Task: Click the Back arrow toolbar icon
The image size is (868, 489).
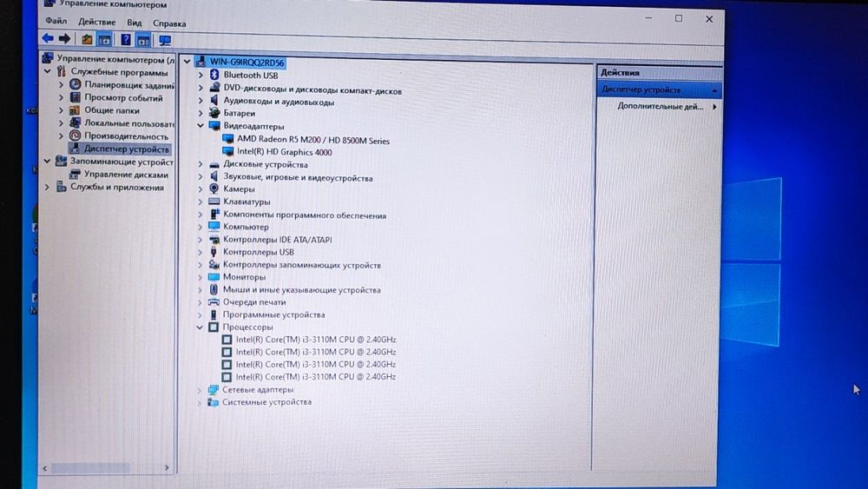Action: (x=48, y=38)
